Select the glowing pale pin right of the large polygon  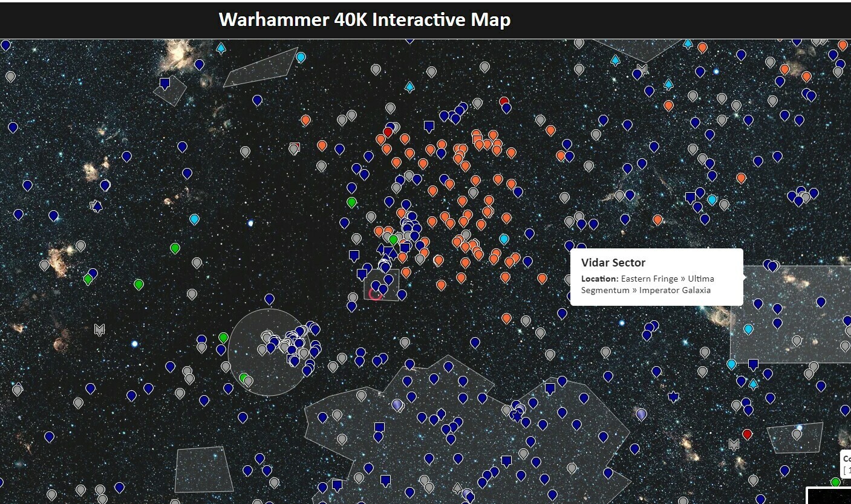coord(641,414)
